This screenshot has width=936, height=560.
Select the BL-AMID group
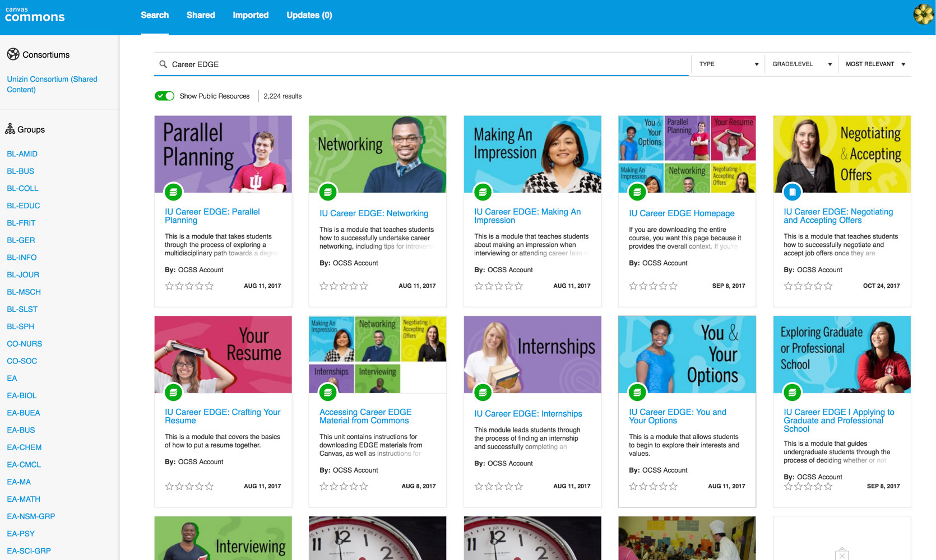tap(22, 154)
